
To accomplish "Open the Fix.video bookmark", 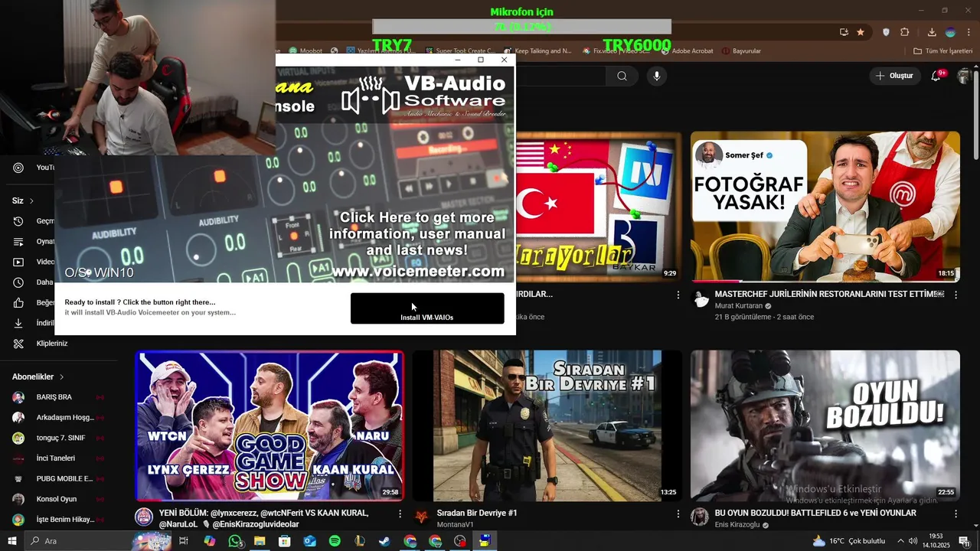I will click(616, 51).
